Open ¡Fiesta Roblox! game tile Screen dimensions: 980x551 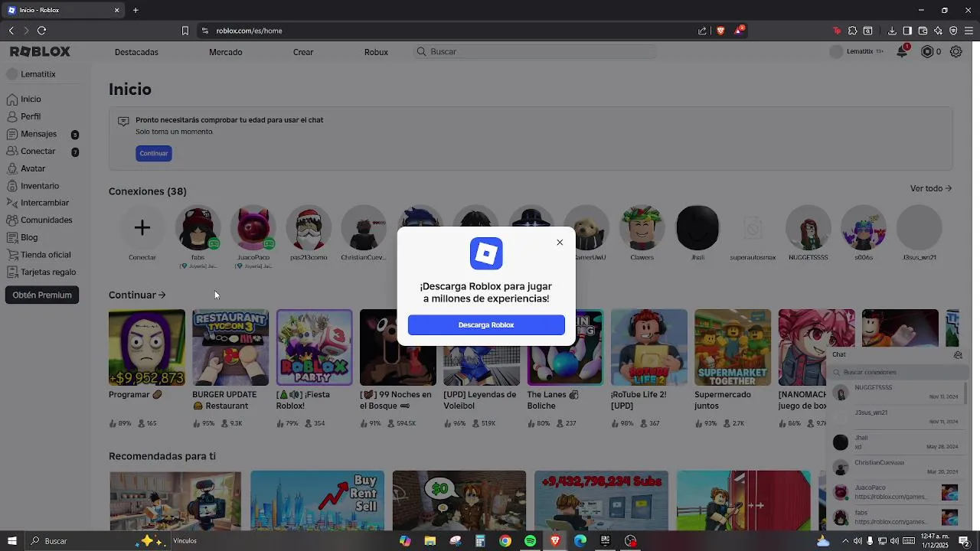314,347
